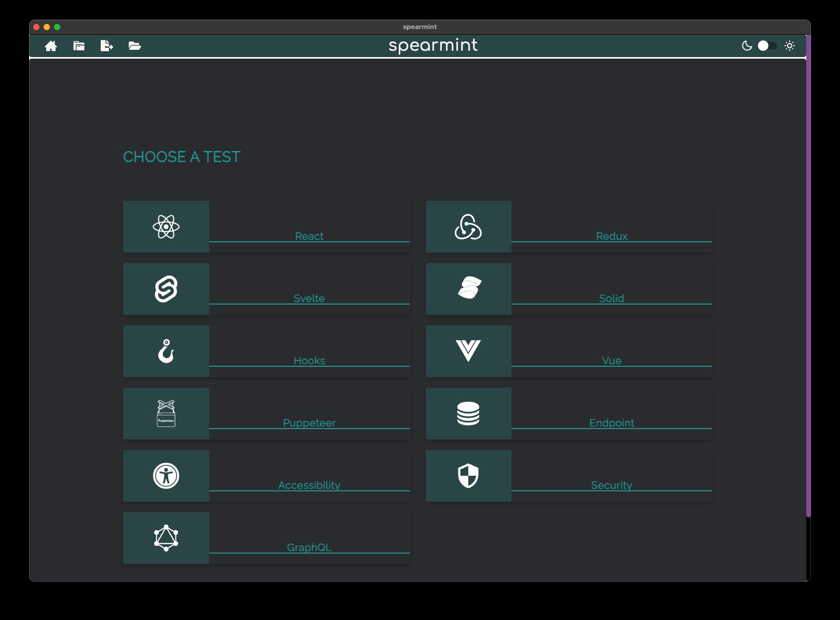840x620 pixels.
Task: Click the spearmint logo title
Action: coord(433,46)
